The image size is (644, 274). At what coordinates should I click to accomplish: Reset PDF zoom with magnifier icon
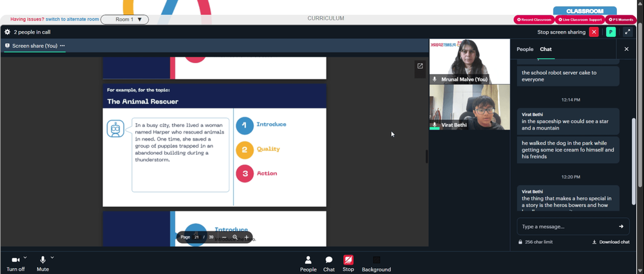pyautogui.click(x=235, y=237)
